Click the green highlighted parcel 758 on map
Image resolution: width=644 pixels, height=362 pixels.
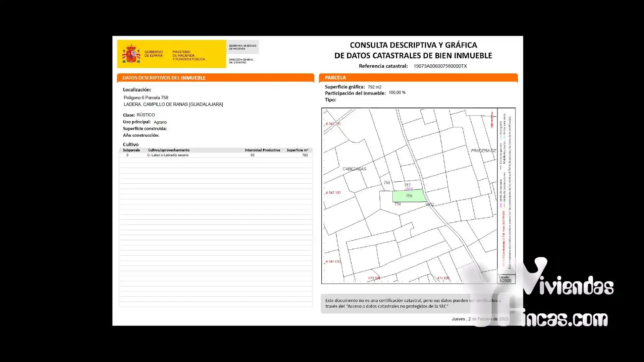409,196
